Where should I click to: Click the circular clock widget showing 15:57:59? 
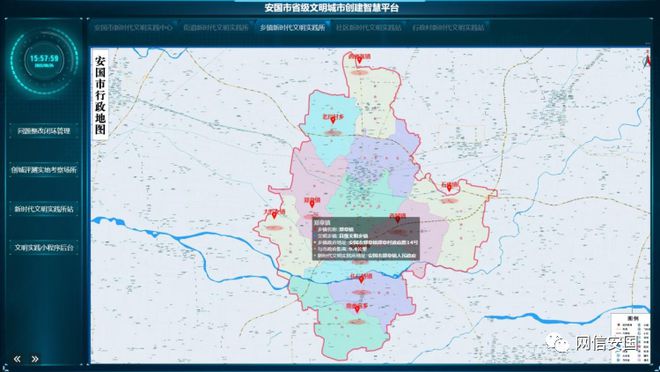click(44, 60)
